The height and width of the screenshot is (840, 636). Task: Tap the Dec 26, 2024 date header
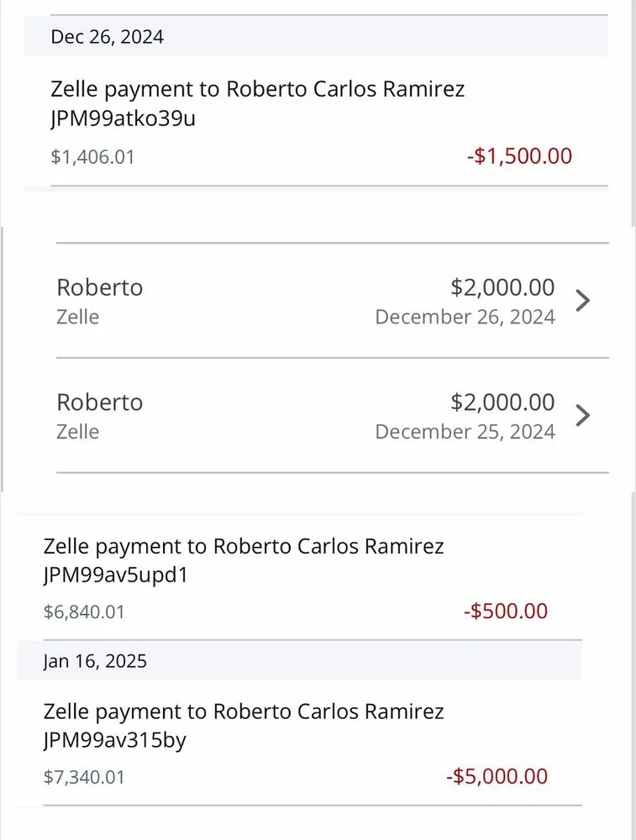tap(107, 37)
